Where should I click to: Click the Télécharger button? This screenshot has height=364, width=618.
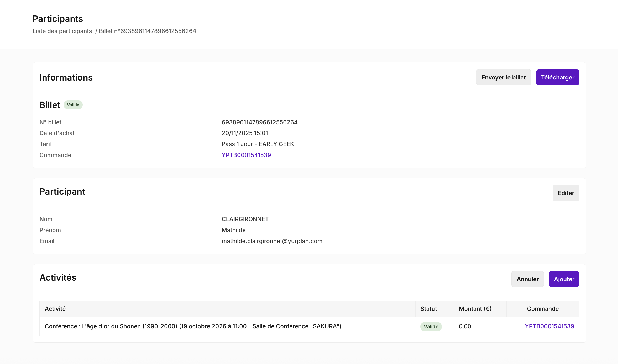click(557, 77)
